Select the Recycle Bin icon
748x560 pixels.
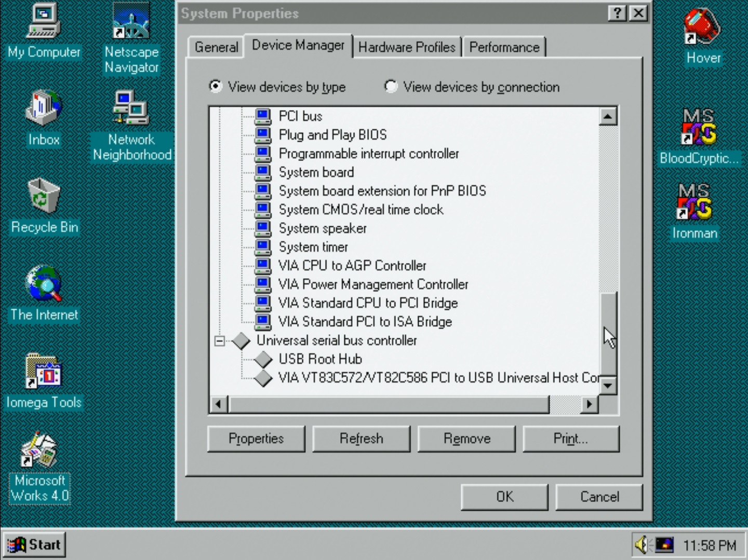click(x=44, y=196)
